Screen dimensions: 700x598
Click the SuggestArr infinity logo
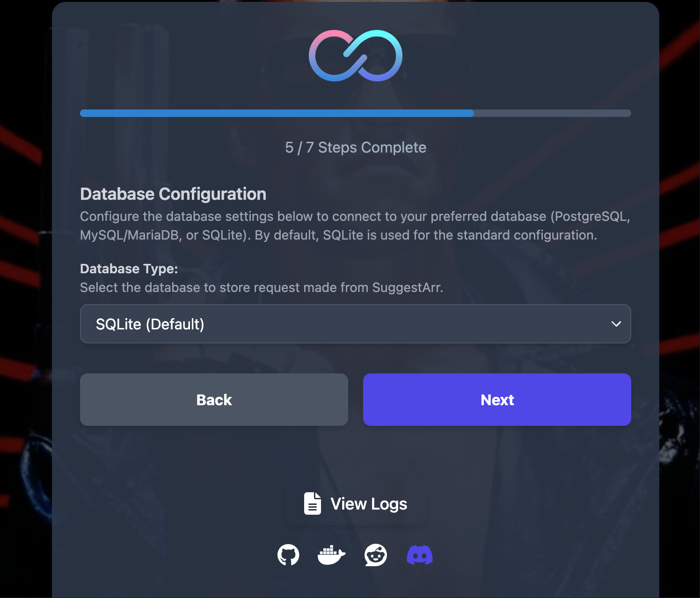pyautogui.click(x=356, y=56)
